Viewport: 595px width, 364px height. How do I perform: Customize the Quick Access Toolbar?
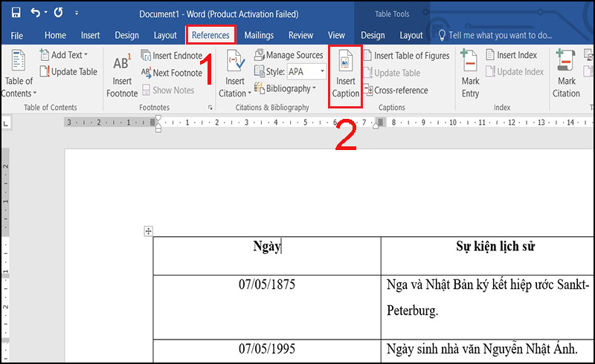point(77,13)
